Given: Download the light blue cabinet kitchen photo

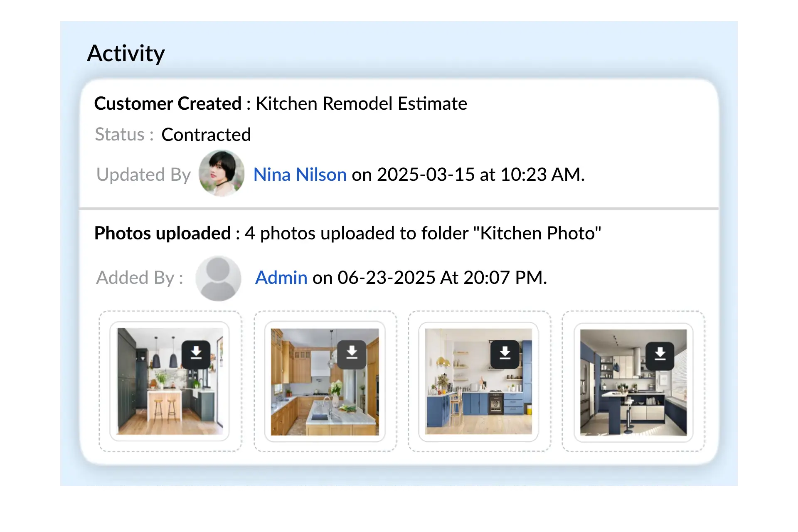Looking at the screenshot, I should click(x=505, y=354).
